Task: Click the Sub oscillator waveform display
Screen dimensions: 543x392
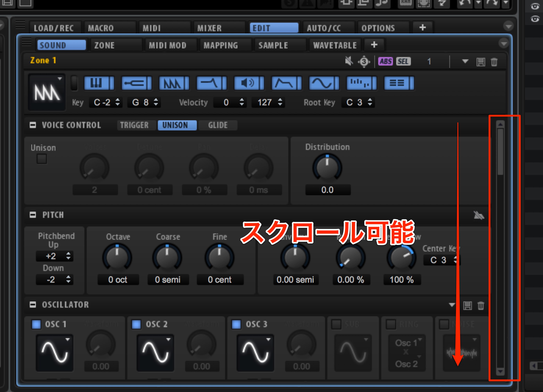Action: 353,353
